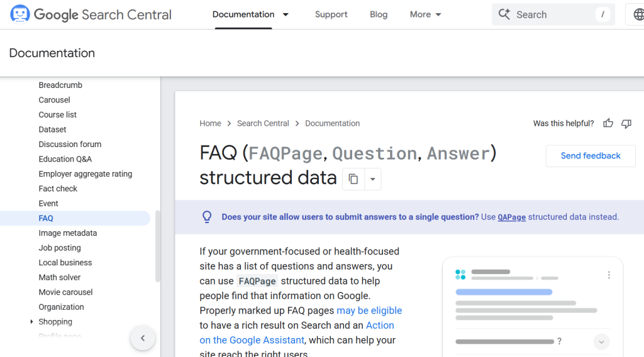Viewport: 644px width, 357px height.
Task: Follow the QAPage link in the tip
Action: pyautogui.click(x=511, y=217)
